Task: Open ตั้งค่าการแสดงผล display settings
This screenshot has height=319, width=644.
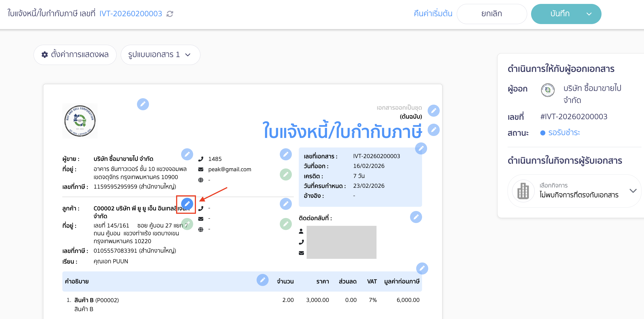Action: pyautogui.click(x=75, y=55)
